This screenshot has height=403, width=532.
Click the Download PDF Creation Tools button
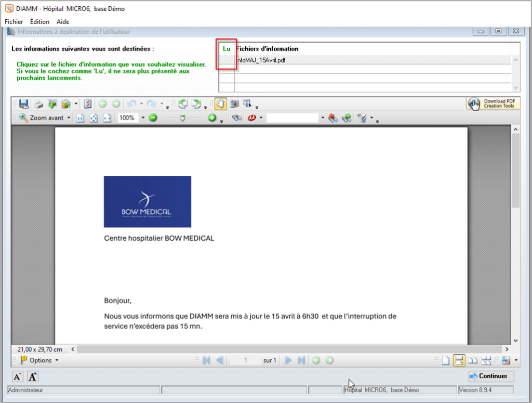(493, 103)
